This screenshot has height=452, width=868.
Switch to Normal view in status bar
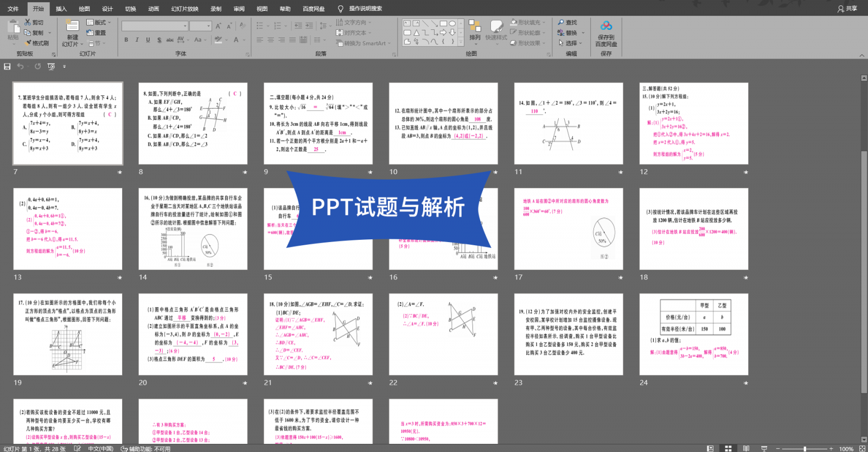click(711, 448)
